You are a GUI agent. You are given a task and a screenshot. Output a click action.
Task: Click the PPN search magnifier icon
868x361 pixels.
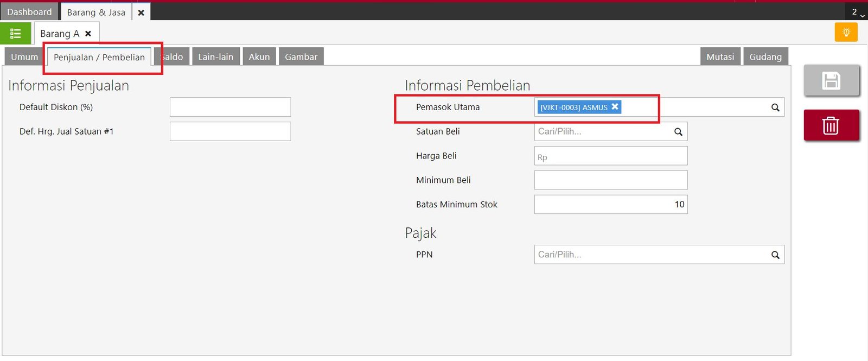(775, 255)
